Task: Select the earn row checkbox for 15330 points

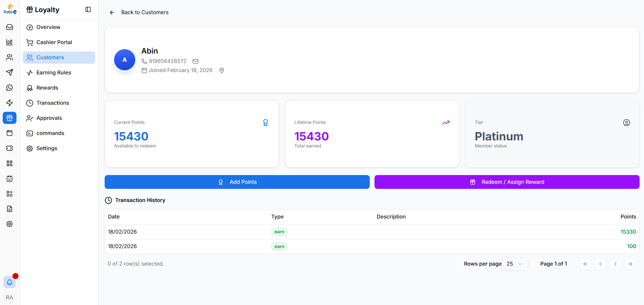Action: [111, 232]
